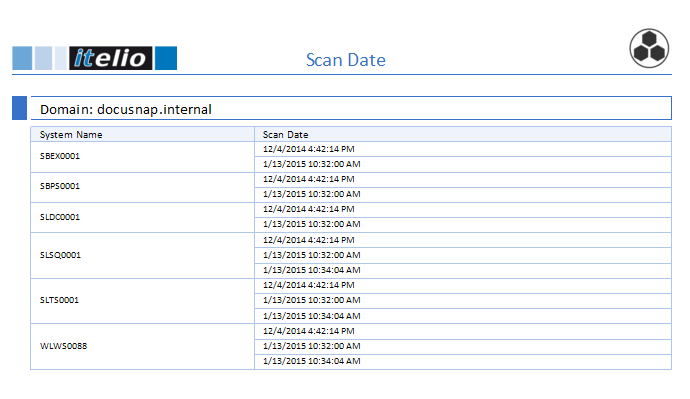
Task: Click SLDC0001's 12/4/2014 4:42:14 PM scan
Action: 308,209
